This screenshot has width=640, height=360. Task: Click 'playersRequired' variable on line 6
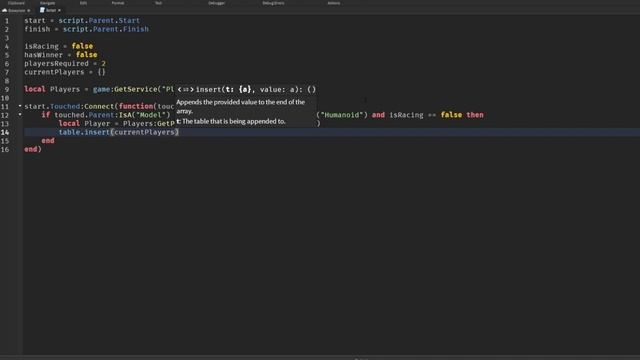pyautogui.click(x=56, y=64)
